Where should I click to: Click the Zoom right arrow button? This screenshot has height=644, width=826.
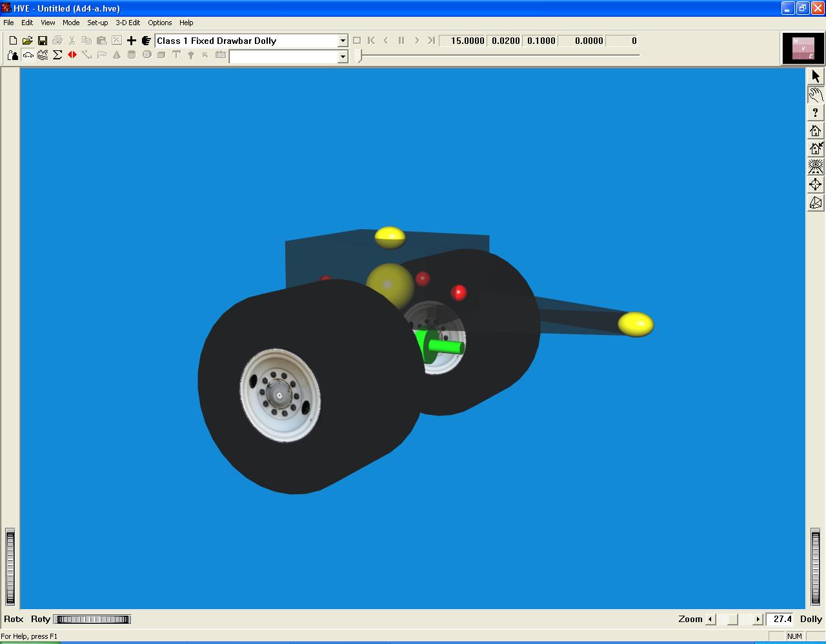pos(758,619)
